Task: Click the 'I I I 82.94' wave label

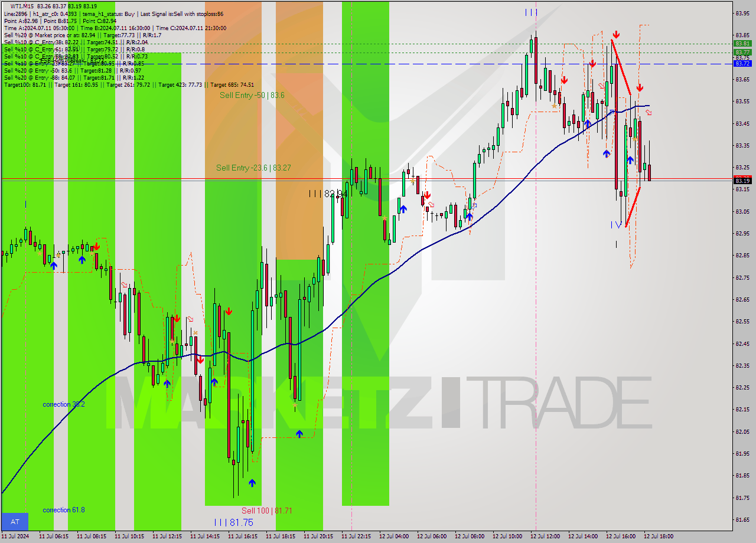Action: (327, 193)
